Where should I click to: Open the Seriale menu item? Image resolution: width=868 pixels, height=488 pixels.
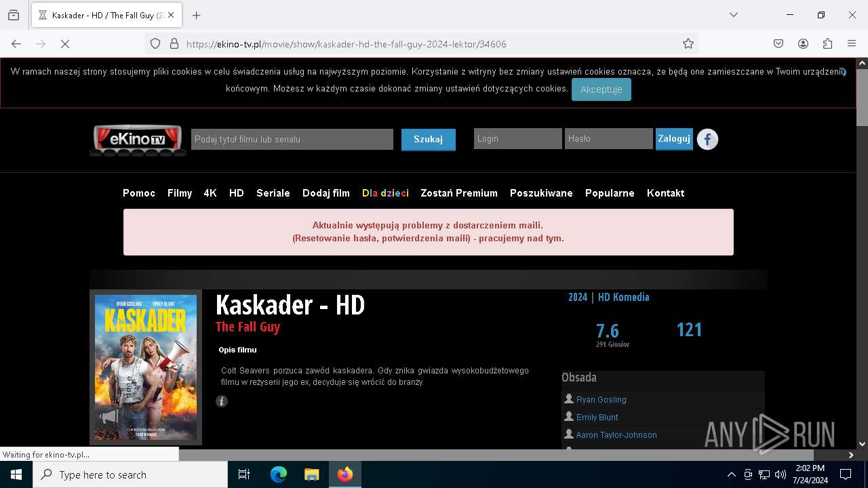click(x=273, y=193)
